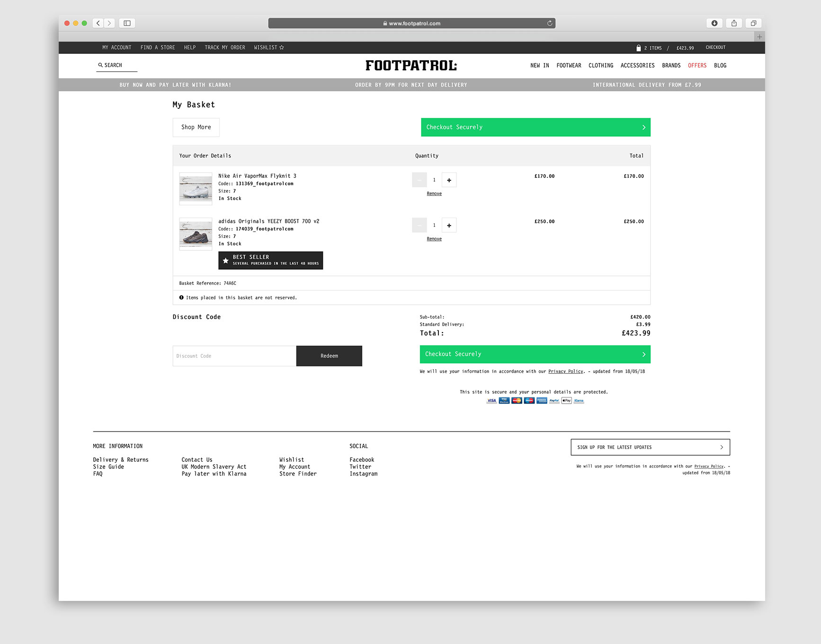The width and height of the screenshot is (821, 644).
Task: Click the best seller star badge
Action: (x=226, y=260)
